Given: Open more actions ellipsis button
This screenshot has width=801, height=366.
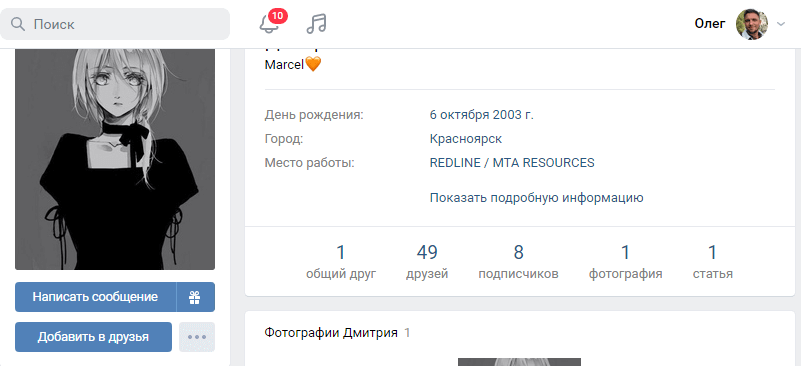Looking at the screenshot, I should pyautogui.click(x=197, y=337).
